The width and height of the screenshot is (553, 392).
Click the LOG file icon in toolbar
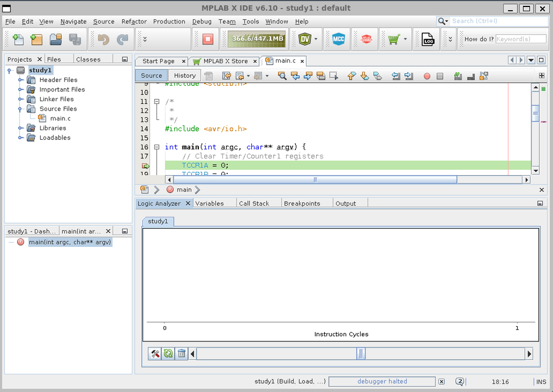[x=428, y=39]
